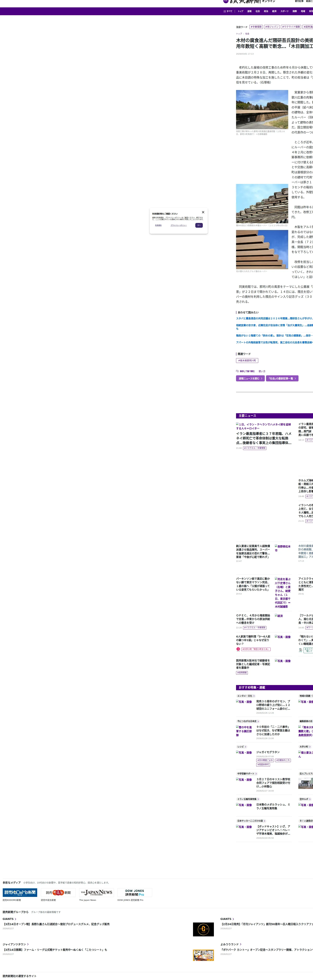This screenshot has width=313, height=980.
Task: Click the 保存して後で読む bookmark icon
Action: (237, 371)
